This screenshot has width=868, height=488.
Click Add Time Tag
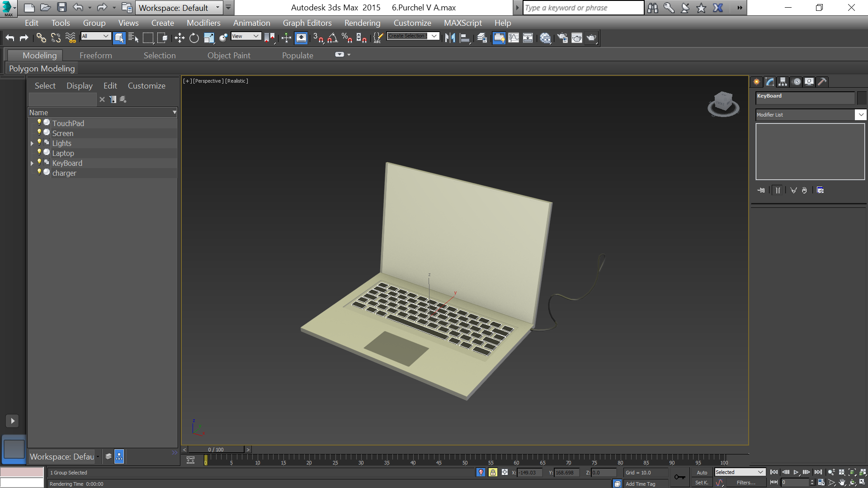coord(640,484)
